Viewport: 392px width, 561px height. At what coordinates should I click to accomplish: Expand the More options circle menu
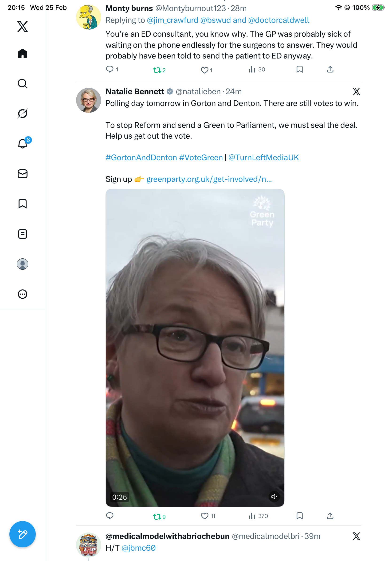23,294
